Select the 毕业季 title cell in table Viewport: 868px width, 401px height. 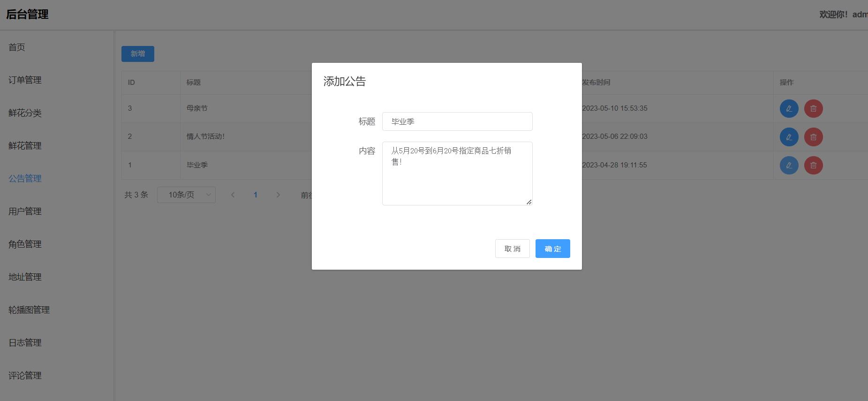(197, 165)
